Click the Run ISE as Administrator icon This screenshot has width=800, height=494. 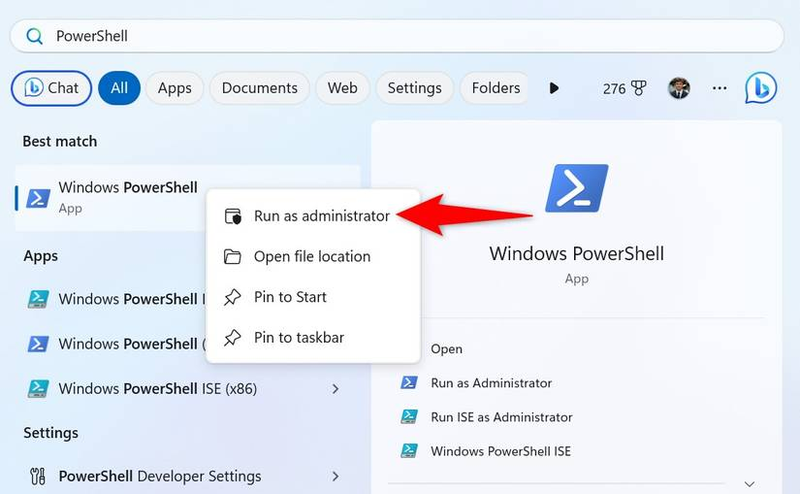(x=409, y=417)
